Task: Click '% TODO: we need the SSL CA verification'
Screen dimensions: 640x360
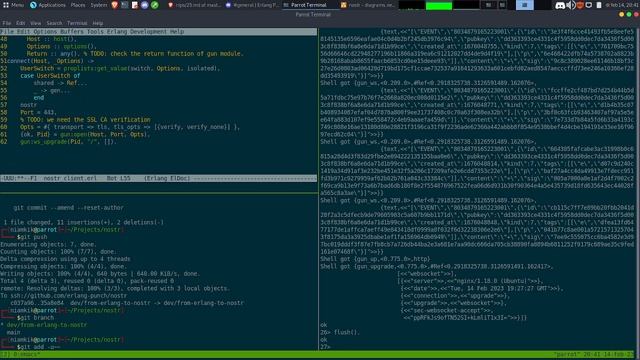Action: point(85,120)
